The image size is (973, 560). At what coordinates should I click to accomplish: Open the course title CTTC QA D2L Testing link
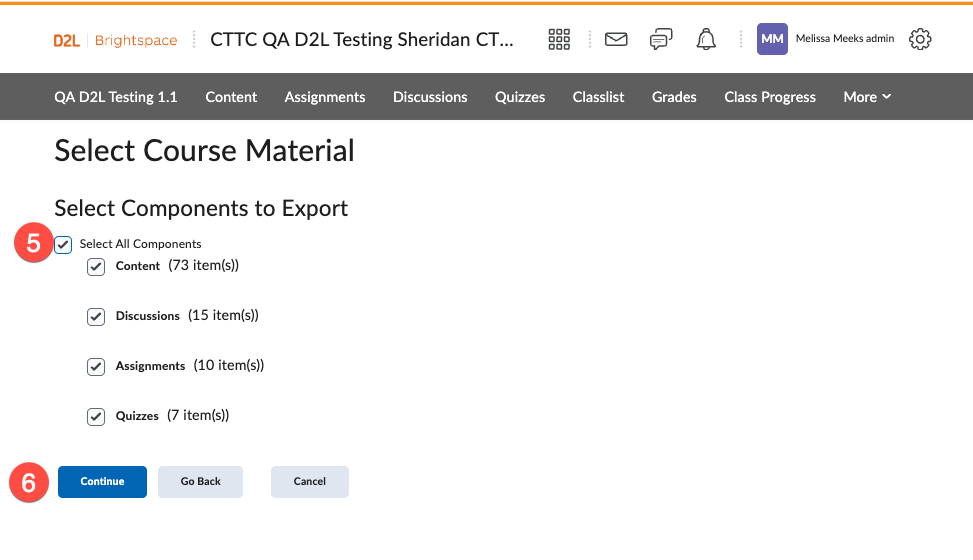(361, 40)
